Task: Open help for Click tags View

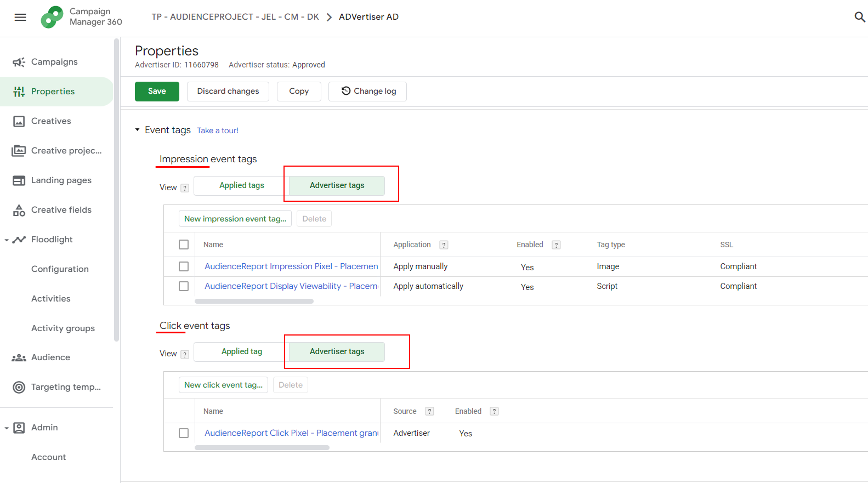Action: pyautogui.click(x=185, y=354)
